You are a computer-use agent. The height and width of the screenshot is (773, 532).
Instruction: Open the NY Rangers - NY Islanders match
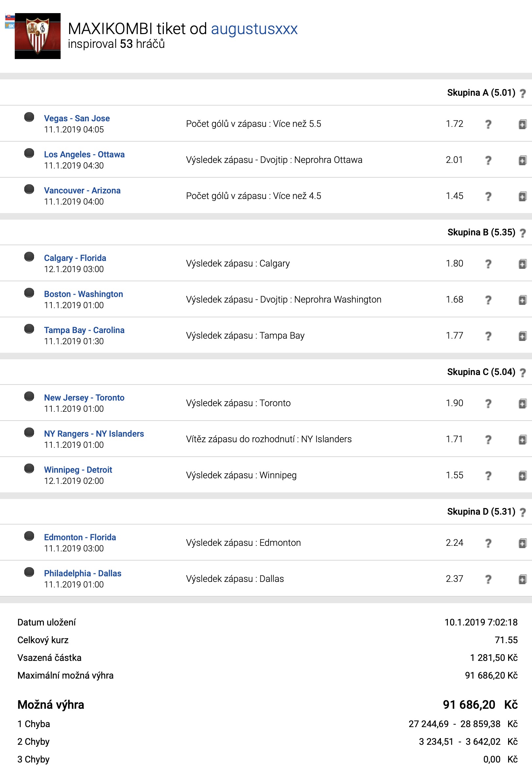94,434
